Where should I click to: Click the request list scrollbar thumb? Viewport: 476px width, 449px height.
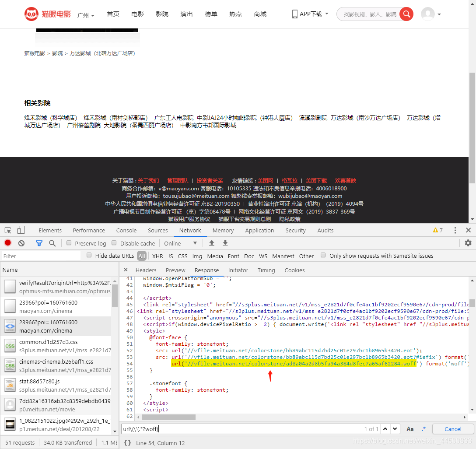[115, 295]
